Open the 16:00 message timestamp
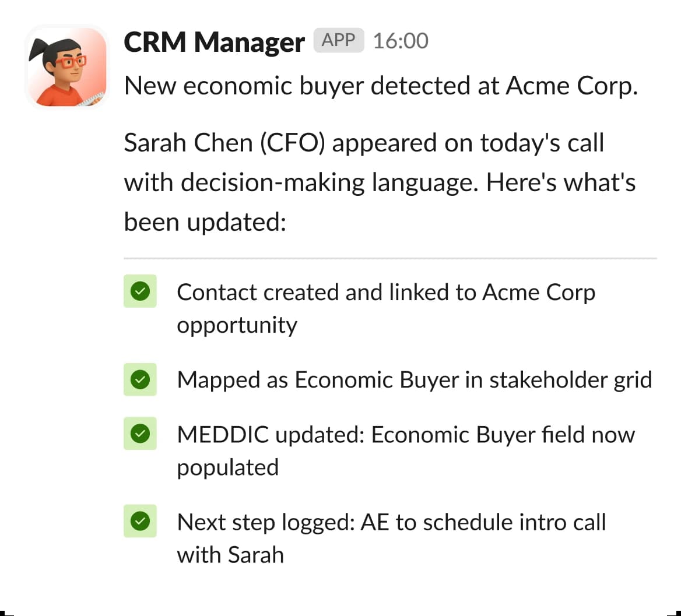Viewport: 681px width, 616px height. (401, 41)
